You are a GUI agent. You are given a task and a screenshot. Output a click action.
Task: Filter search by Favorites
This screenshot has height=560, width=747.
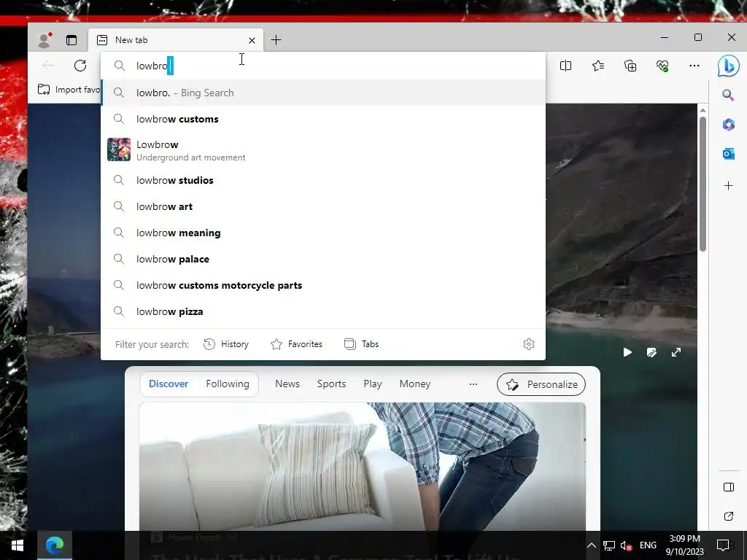coord(296,344)
